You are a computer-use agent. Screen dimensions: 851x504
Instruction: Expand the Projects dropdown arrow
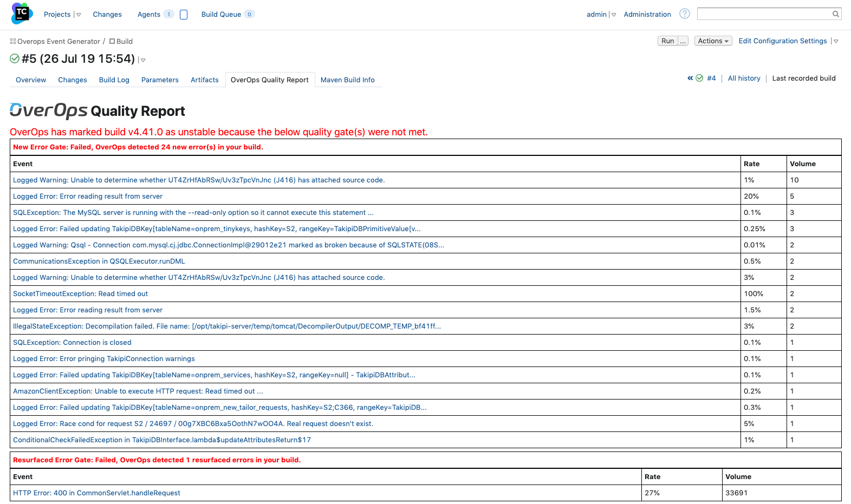79,15
